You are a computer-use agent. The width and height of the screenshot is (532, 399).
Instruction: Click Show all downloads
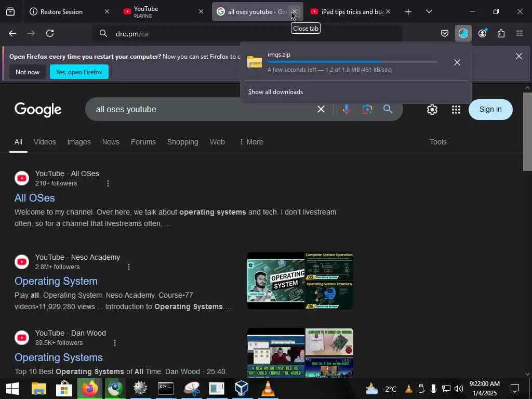[x=275, y=92]
